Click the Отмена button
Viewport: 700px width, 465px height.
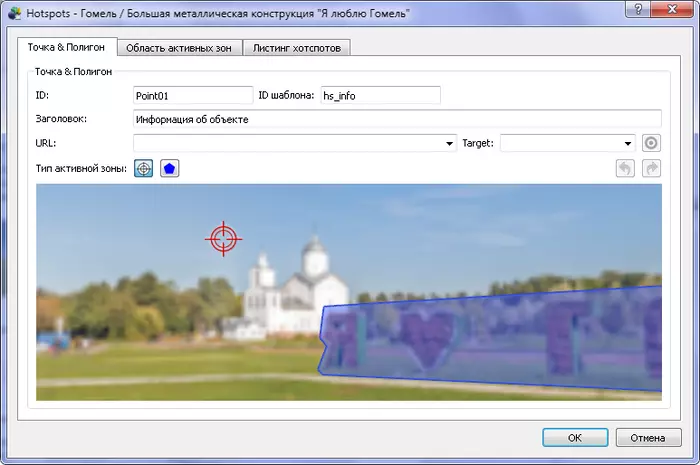(648, 438)
